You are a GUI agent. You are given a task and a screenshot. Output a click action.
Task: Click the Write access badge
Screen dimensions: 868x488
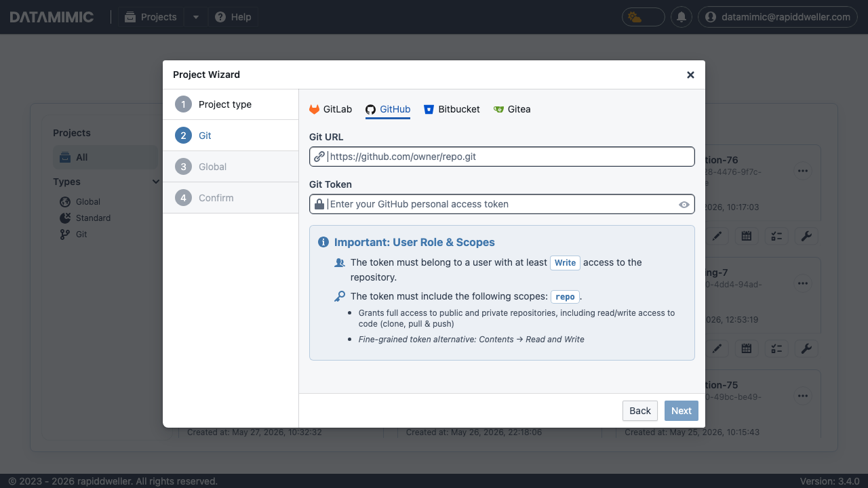(565, 262)
